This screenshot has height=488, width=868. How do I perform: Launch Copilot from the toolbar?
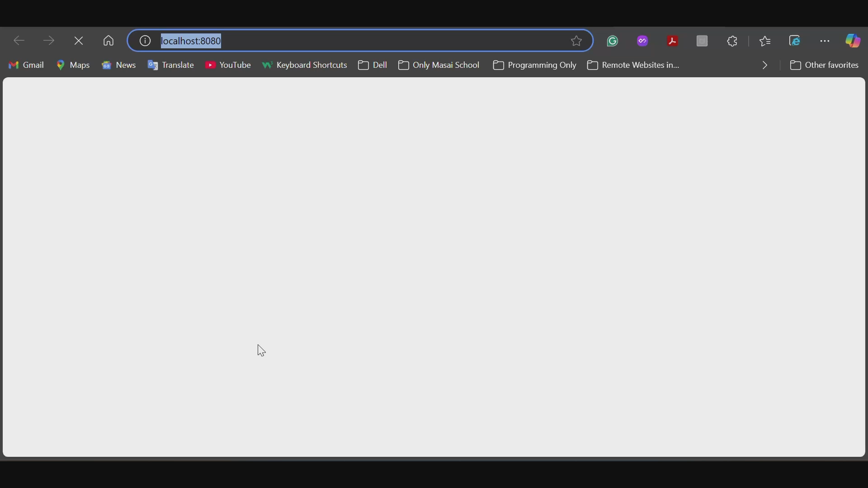pos(854,41)
